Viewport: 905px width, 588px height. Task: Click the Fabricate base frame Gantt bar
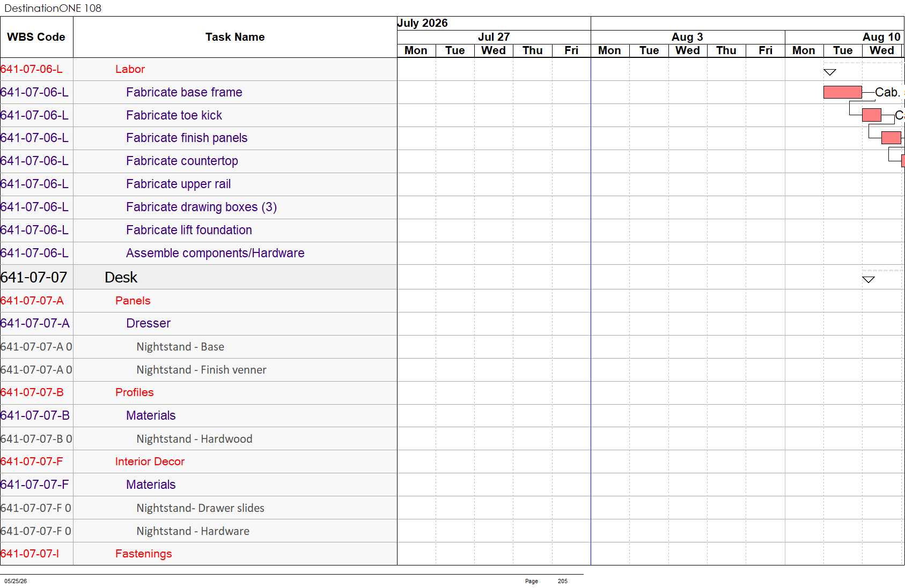tap(843, 92)
